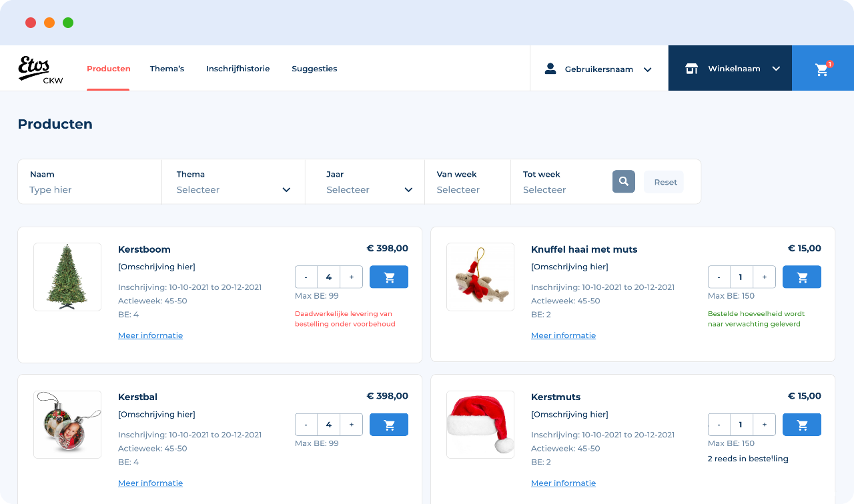Open the Suggesties tab

[x=314, y=69]
